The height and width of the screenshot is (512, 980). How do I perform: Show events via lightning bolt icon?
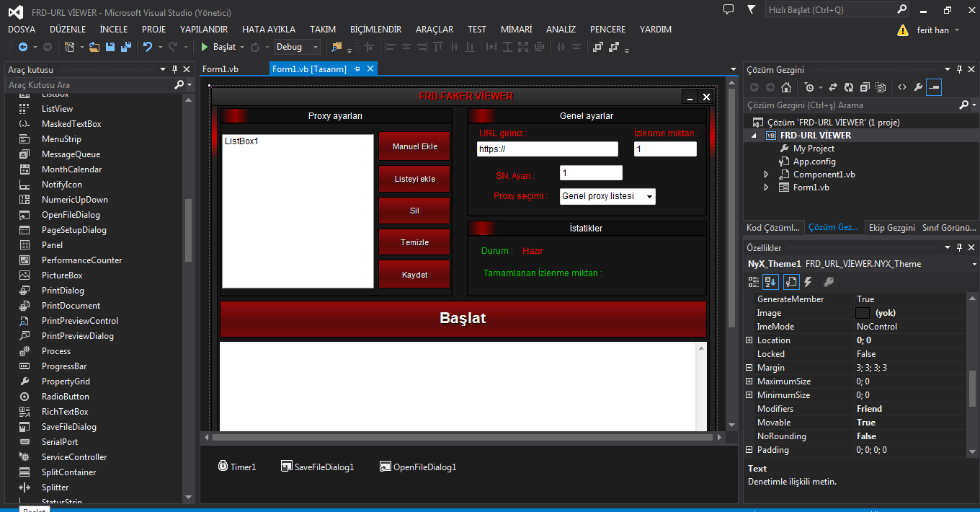pyautogui.click(x=808, y=282)
